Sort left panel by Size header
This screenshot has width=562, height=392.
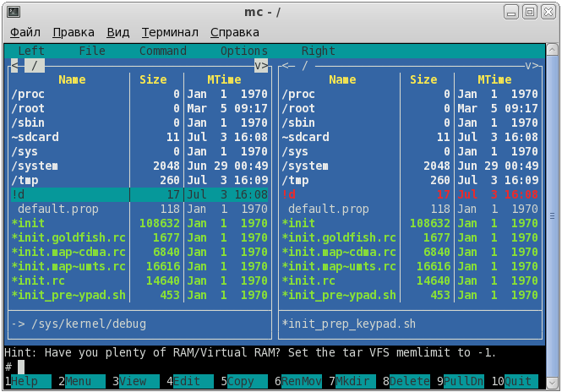pyautogui.click(x=153, y=79)
